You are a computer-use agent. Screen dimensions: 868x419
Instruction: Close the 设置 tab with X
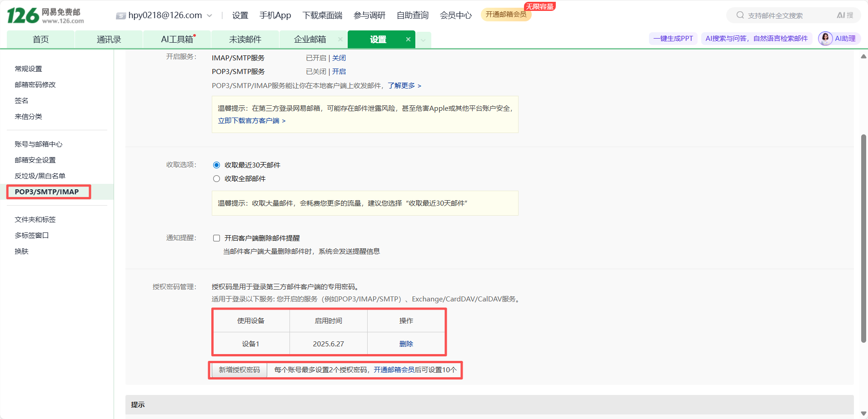[408, 39]
